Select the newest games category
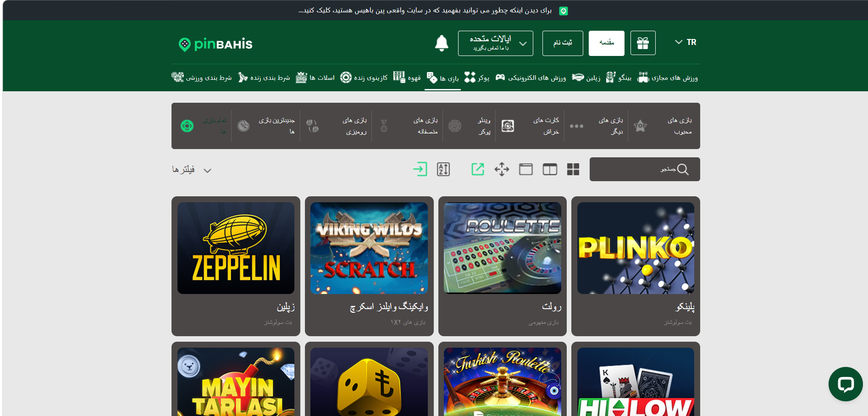Screen dimensions: 868x416 point(266,126)
